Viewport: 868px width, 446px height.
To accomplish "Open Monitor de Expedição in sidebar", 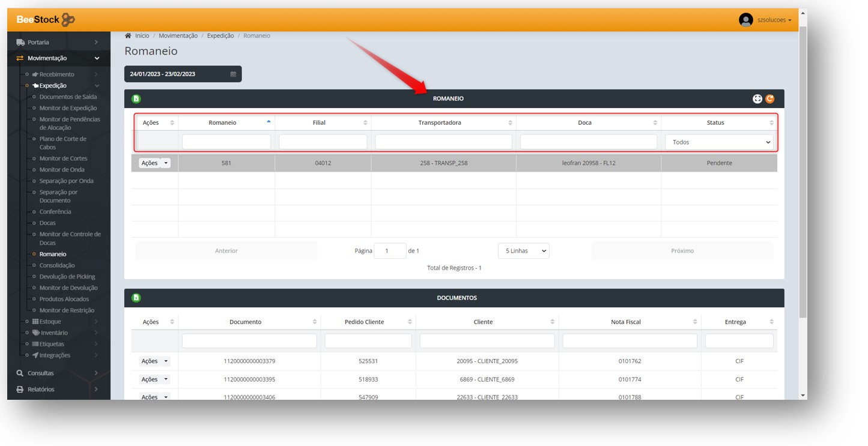I will (68, 108).
